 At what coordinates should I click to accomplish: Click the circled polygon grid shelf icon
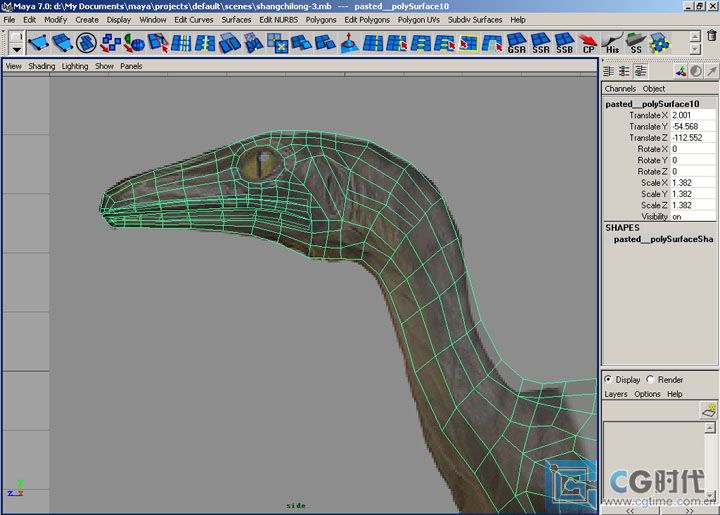tap(86, 44)
